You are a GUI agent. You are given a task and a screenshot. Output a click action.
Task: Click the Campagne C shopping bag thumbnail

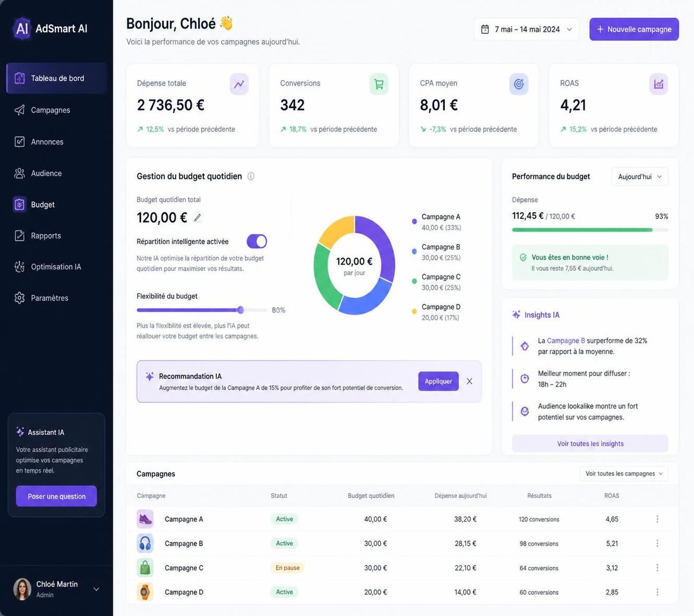click(145, 567)
